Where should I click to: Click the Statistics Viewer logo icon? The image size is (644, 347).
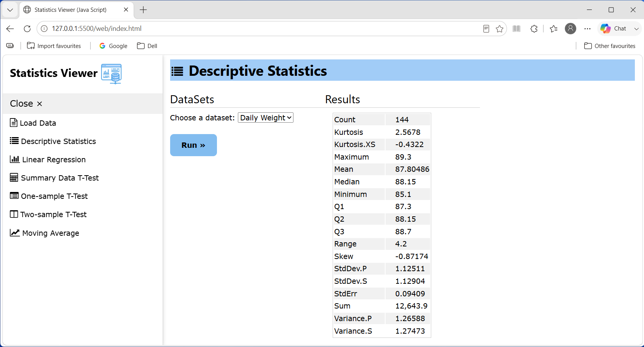tap(111, 74)
